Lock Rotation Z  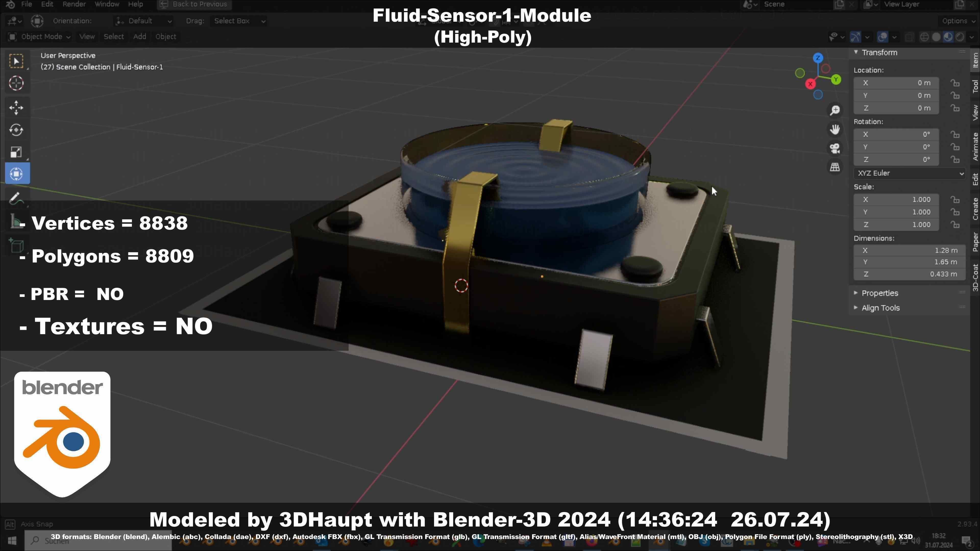[x=955, y=160]
